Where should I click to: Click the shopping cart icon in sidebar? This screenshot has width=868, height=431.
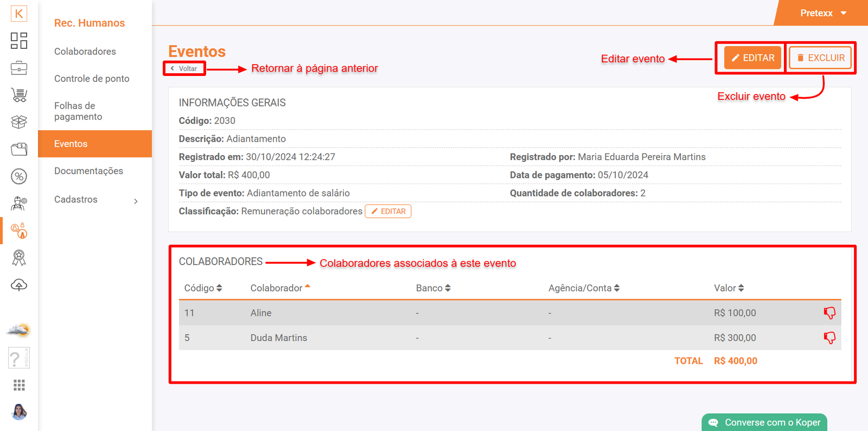(x=19, y=95)
